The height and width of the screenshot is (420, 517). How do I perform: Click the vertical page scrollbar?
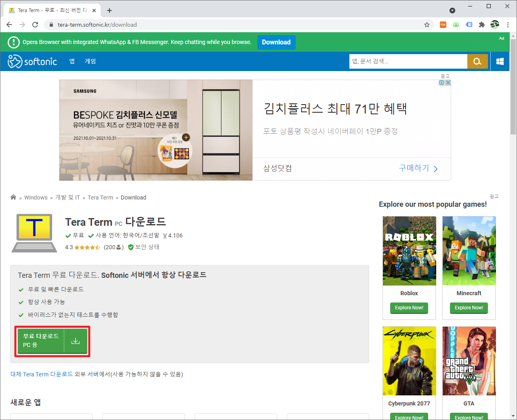click(513, 87)
